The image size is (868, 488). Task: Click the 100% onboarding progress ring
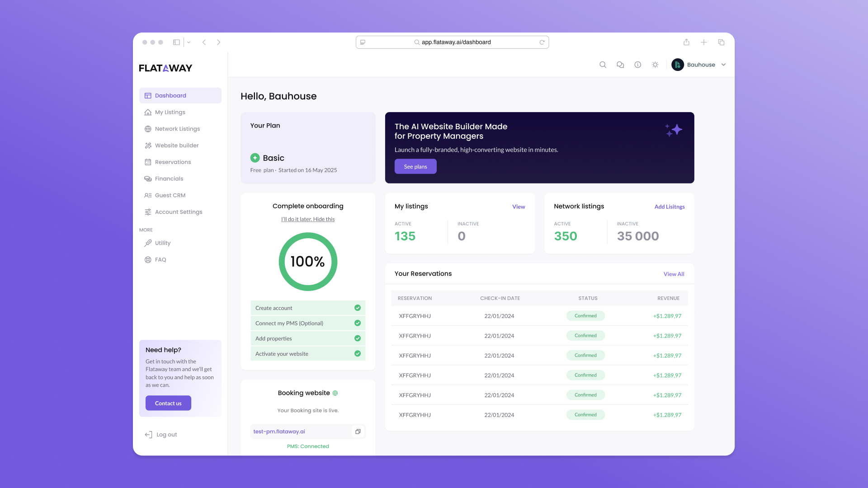pos(308,262)
